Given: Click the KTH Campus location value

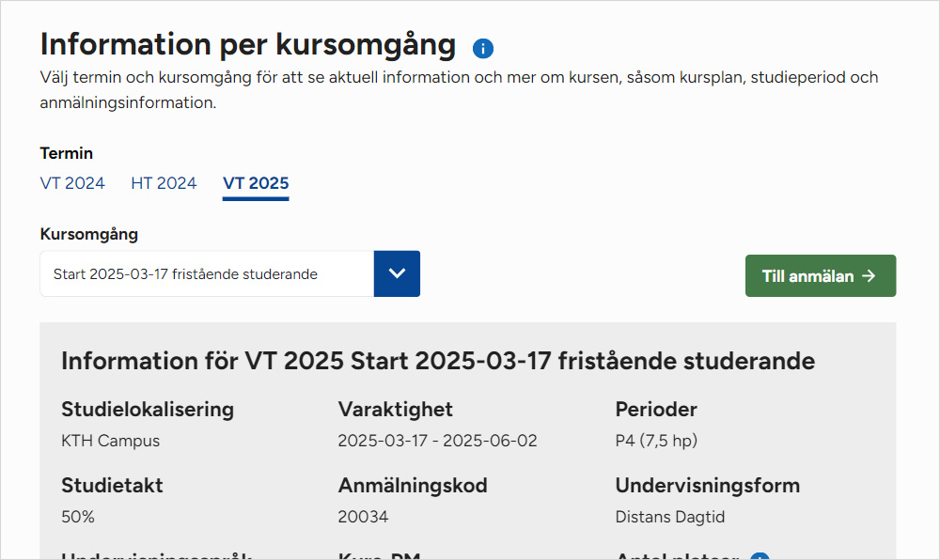Looking at the screenshot, I should (x=111, y=441).
